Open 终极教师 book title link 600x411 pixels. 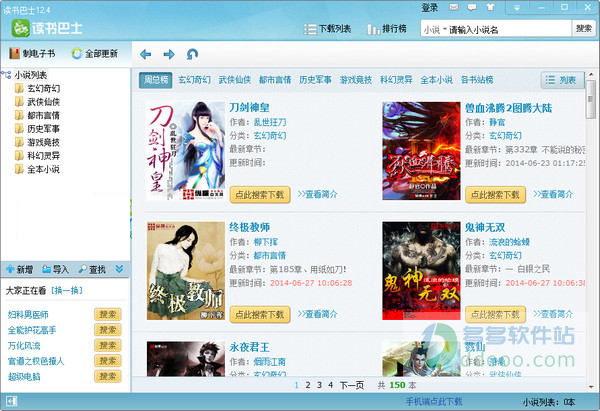249,227
